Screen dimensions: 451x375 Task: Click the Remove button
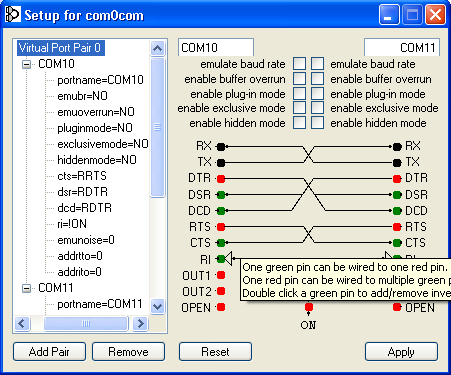pyautogui.click(x=128, y=352)
